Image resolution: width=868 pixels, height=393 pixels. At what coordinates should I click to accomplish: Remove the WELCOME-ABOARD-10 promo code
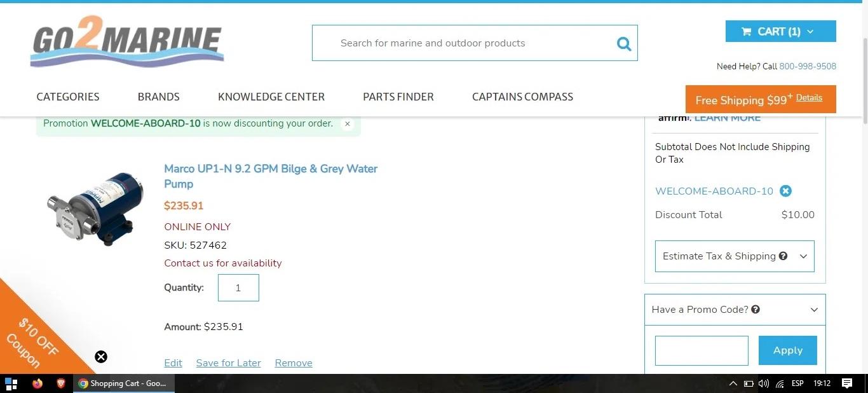point(785,191)
